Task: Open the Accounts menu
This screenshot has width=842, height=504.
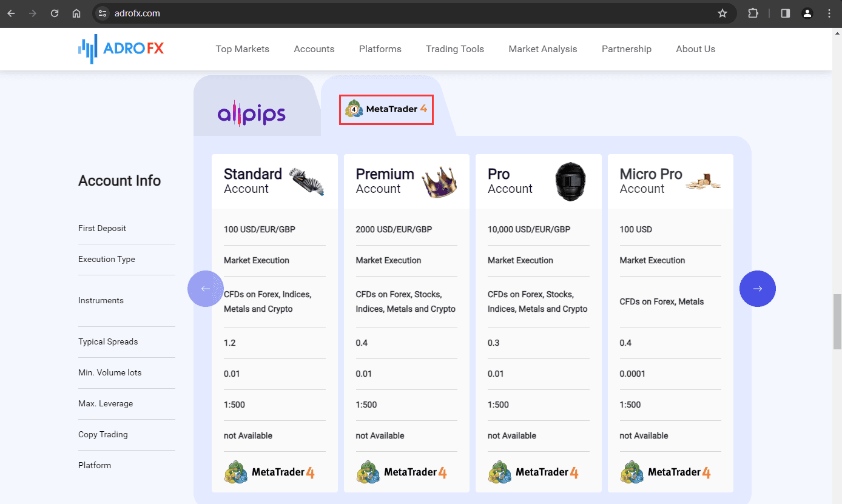Action: 314,49
